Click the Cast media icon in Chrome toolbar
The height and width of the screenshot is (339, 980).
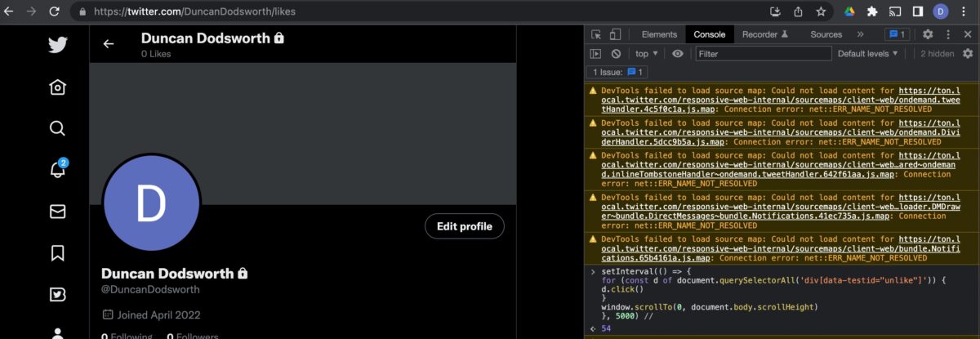tap(894, 12)
